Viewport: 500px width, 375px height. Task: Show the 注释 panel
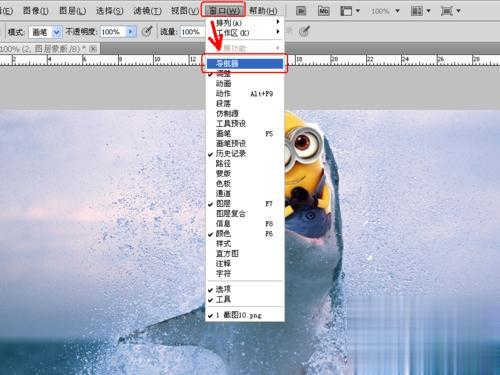click(x=245, y=264)
